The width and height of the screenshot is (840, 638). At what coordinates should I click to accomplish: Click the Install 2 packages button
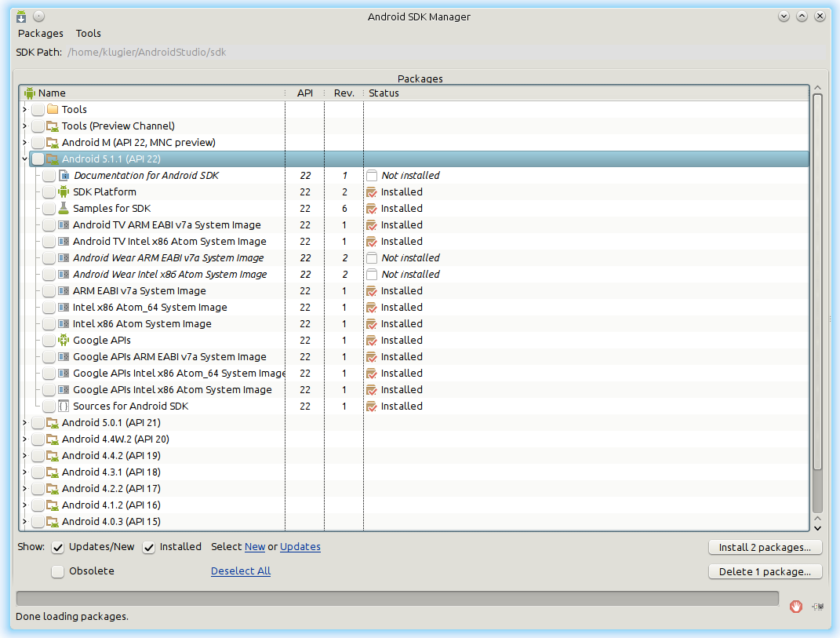tap(765, 548)
